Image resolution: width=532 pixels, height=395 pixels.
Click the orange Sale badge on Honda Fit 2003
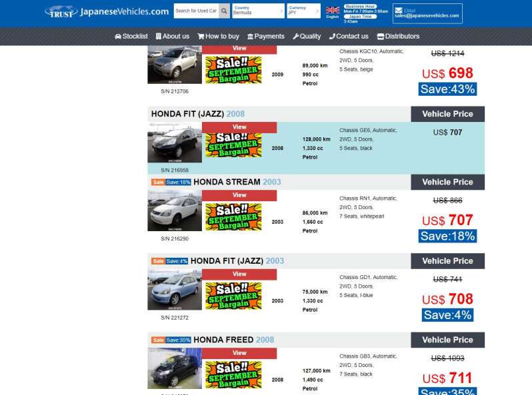(158, 261)
